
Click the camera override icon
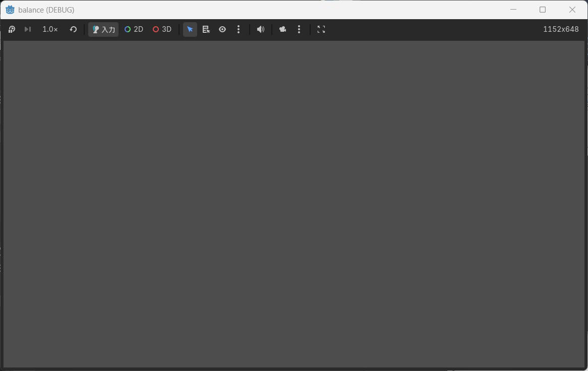click(283, 29)
